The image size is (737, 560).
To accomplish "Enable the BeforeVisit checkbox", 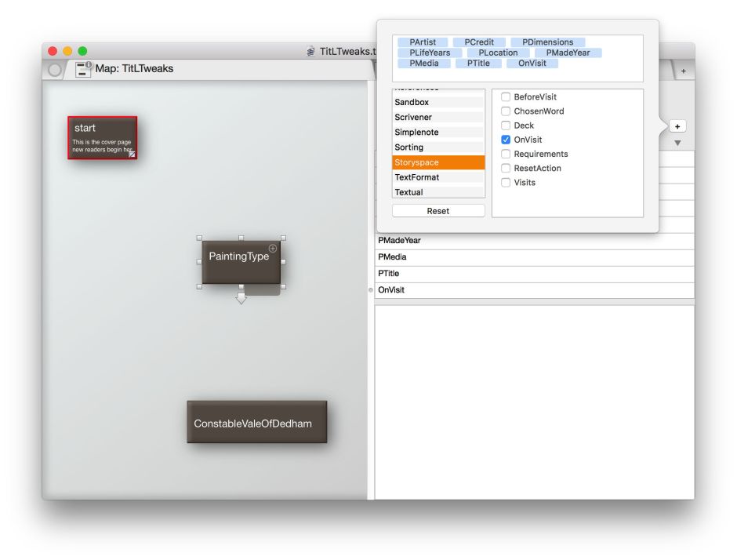I will pos(506,97).
